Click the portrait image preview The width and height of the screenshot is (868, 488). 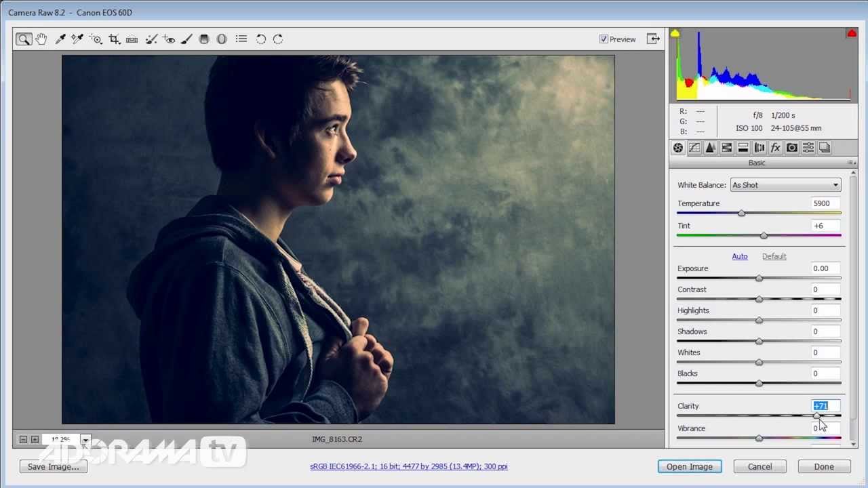pyautogui.click(x=338, y=239)
